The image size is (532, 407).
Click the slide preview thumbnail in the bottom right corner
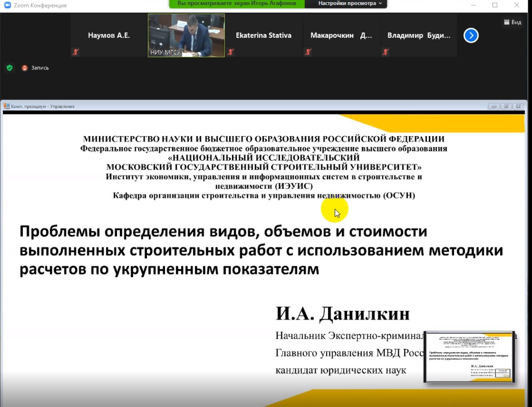(x=469, y=357)
